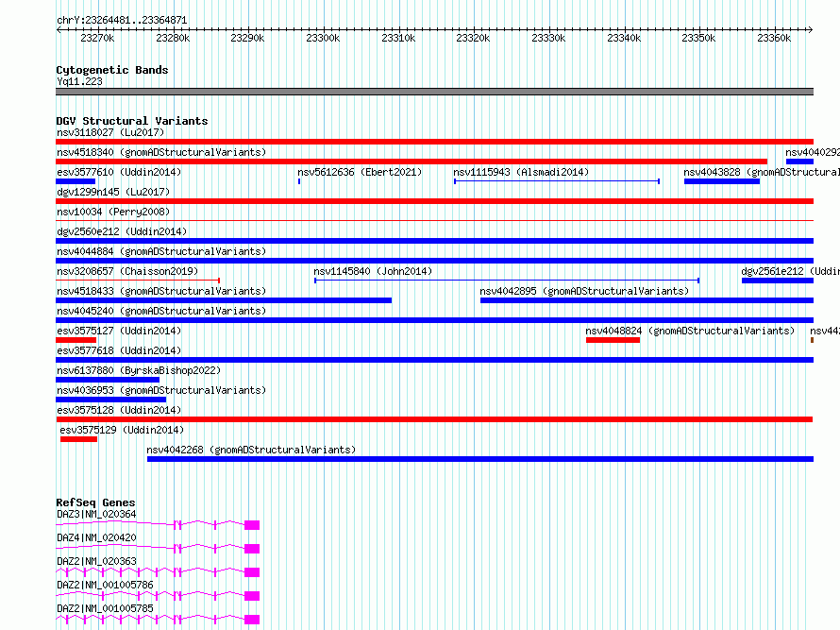
Task: Click the 23280k ruler position
Action: coord(173,38)
